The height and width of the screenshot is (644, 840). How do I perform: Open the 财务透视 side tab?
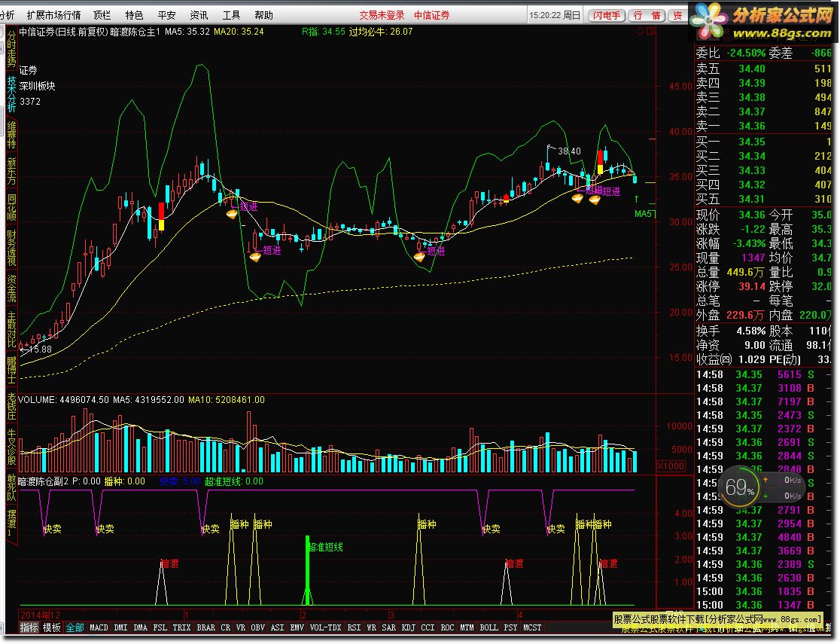pos(12,249)
